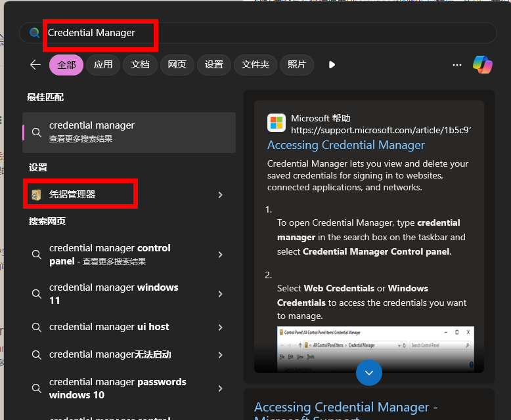Expand credential manager windows 11 suggestion arrow

pos(220,294)
